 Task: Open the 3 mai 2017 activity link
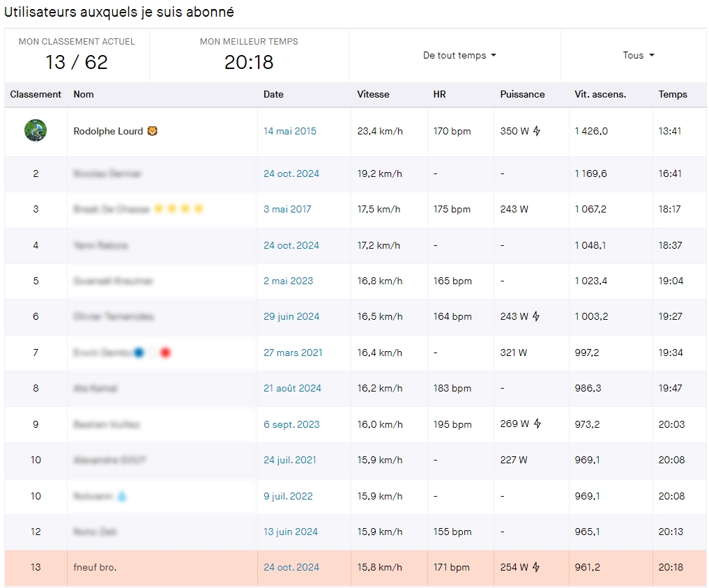287,209
